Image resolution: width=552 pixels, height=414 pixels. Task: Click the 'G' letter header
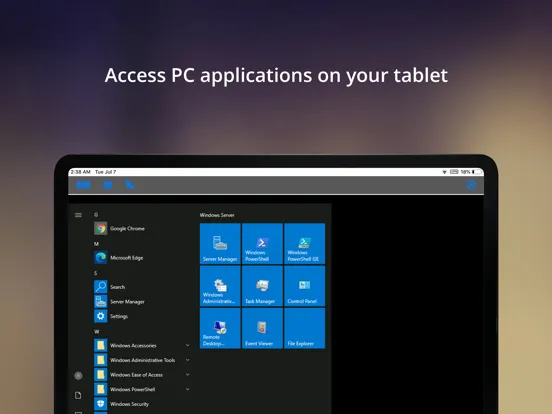(x=96, y=214)
